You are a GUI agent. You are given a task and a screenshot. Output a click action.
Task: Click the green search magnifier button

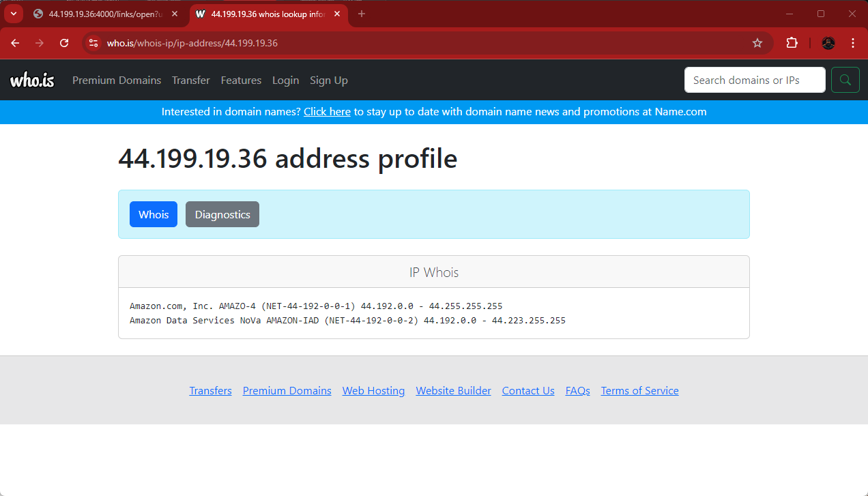tap(845, 80)
